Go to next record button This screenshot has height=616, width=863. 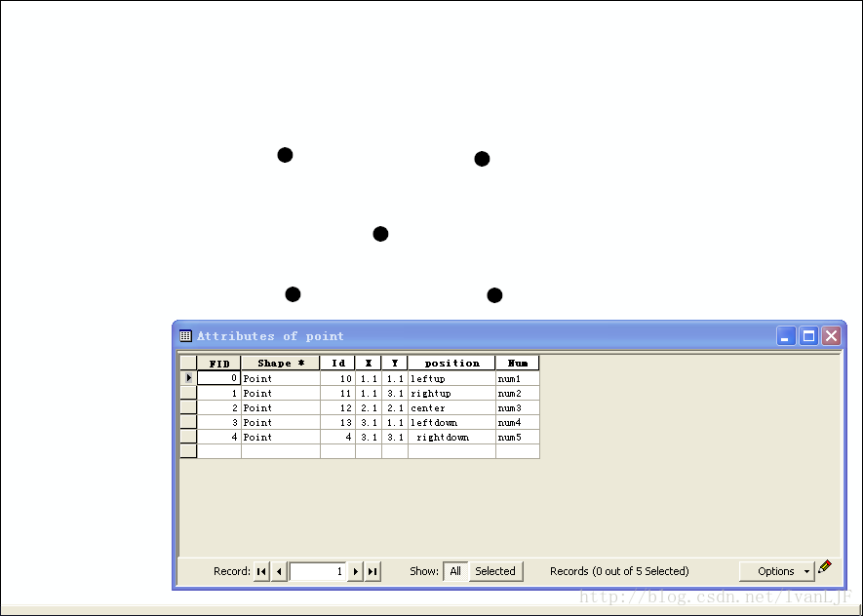pyautogui.click(x=356, y=571)
